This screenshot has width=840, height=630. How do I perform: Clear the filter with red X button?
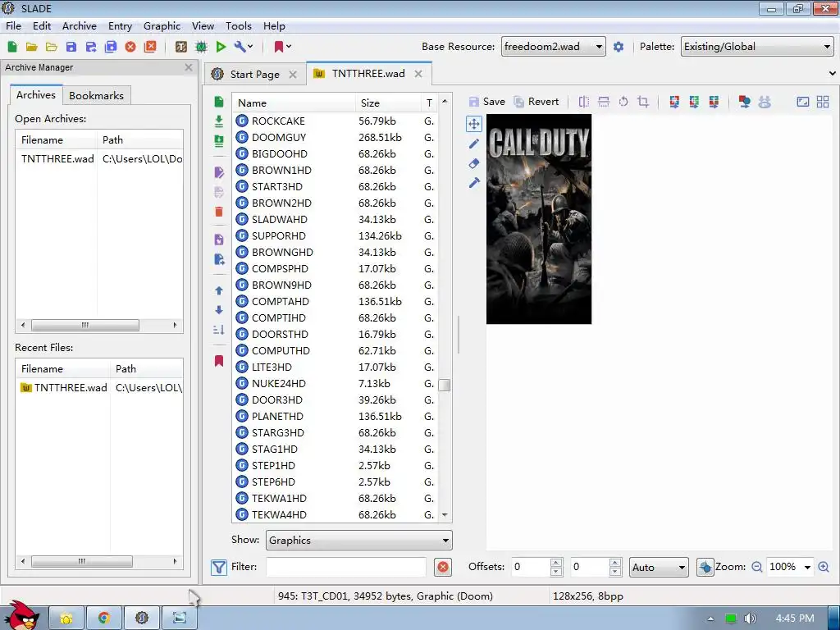(443, 567)
